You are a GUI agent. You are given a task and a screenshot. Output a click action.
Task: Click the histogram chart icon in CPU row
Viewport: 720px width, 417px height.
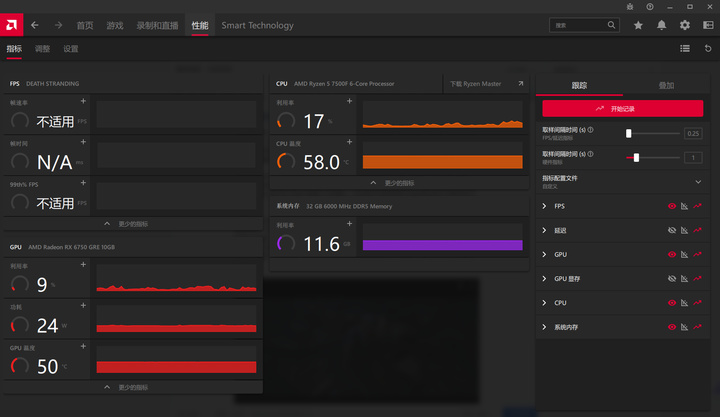pos(684,303)
